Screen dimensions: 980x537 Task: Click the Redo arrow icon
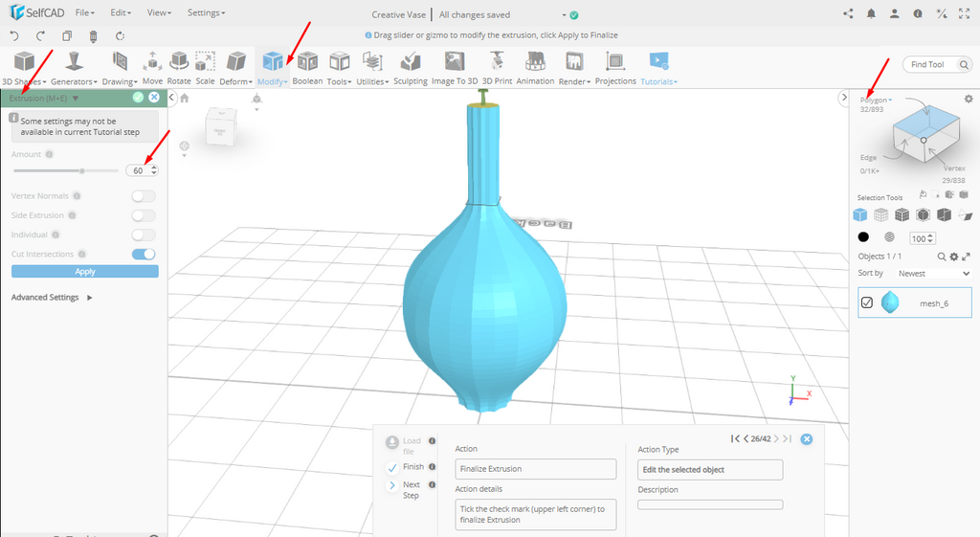click(x=40, y=35)
